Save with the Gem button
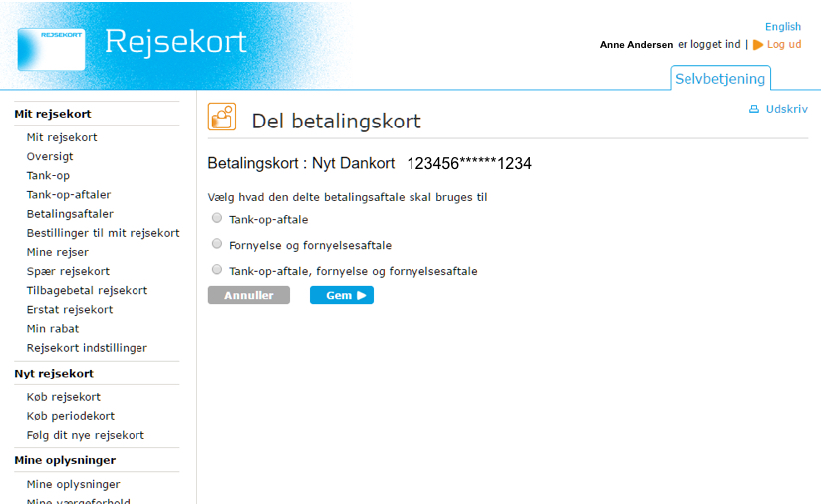 [x=341, y=295]
